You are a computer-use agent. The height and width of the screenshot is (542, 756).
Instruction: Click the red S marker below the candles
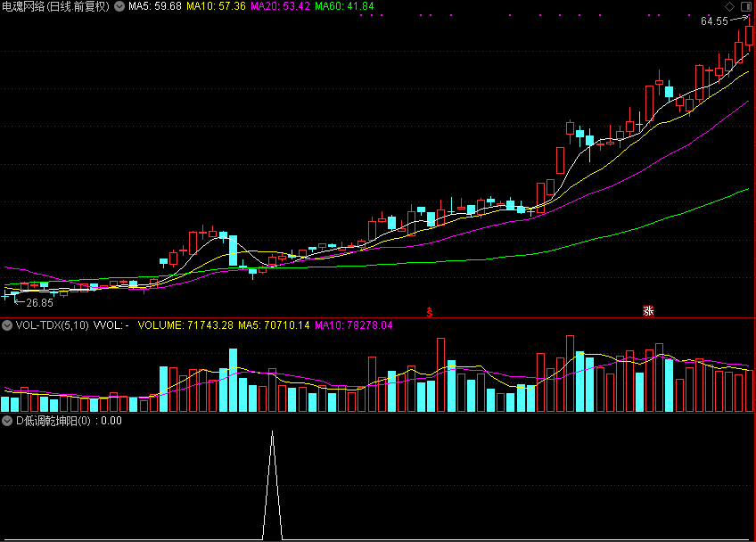[430, 312]
